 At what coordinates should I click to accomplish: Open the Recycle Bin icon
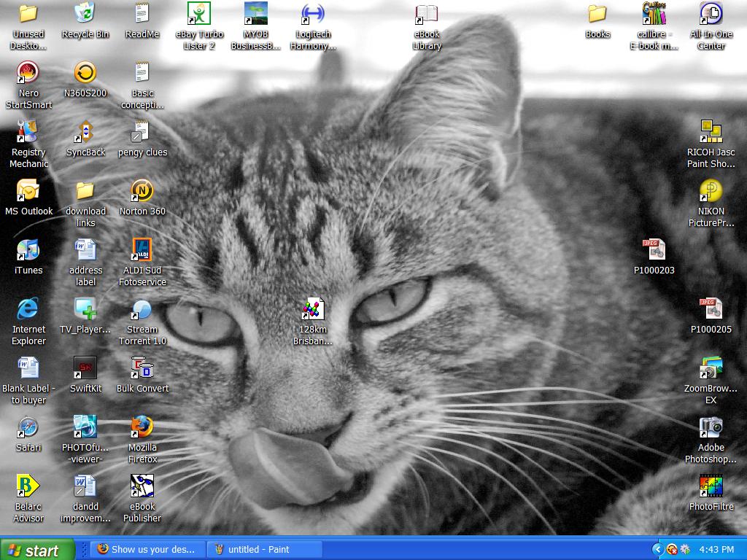click(x=85, y=14)
